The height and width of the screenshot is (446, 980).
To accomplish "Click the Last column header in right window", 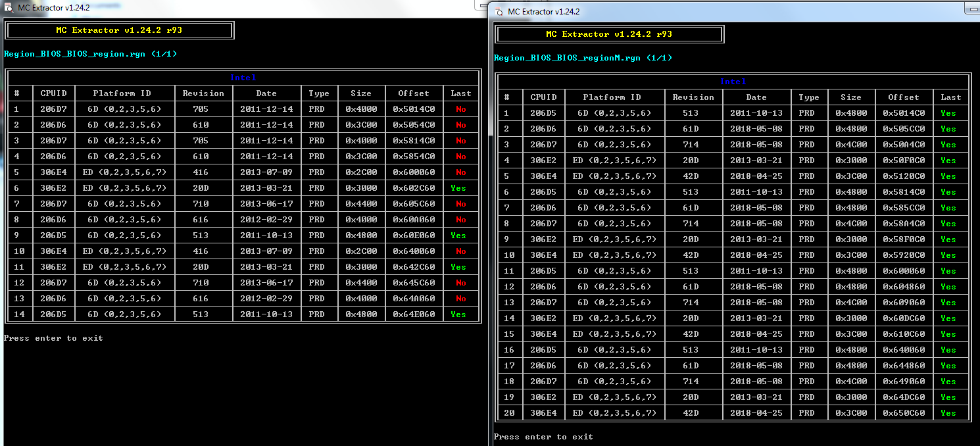I will pyautogui.click(x=951, y=97).
